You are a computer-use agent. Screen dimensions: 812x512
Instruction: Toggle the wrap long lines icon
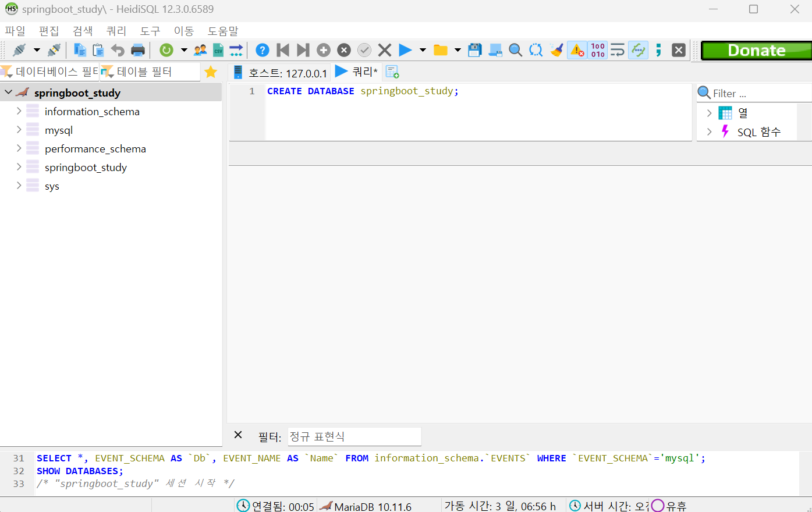[618, 50]
